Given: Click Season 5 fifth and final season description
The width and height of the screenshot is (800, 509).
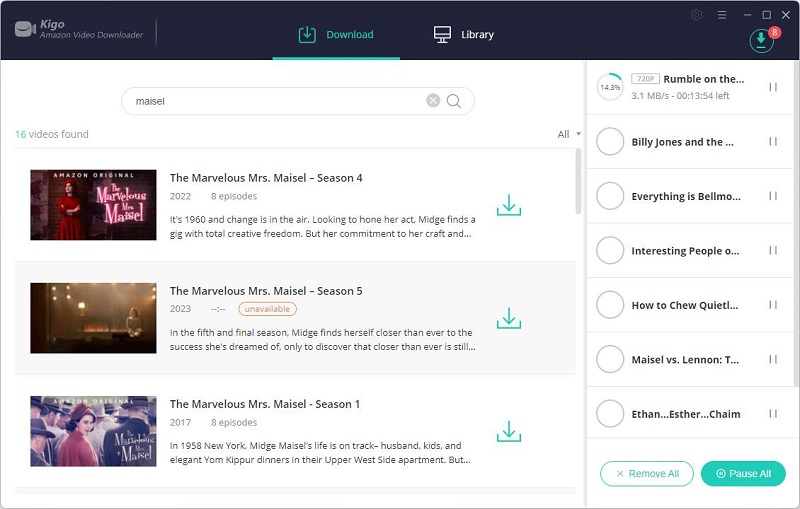Looking at the screenshot, I should point(322,340).
